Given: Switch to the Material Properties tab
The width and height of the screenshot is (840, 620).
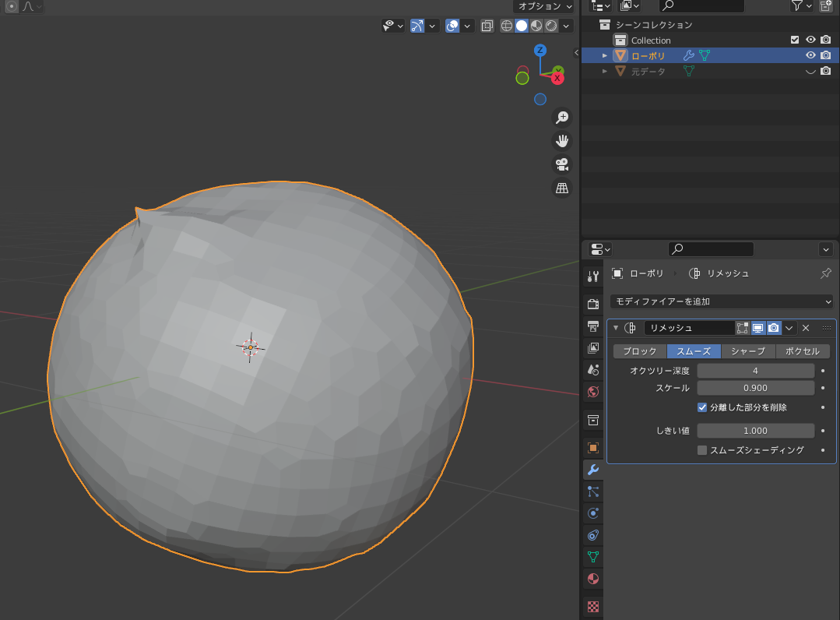Looking at the screenshot, I should tap(592, 579).
